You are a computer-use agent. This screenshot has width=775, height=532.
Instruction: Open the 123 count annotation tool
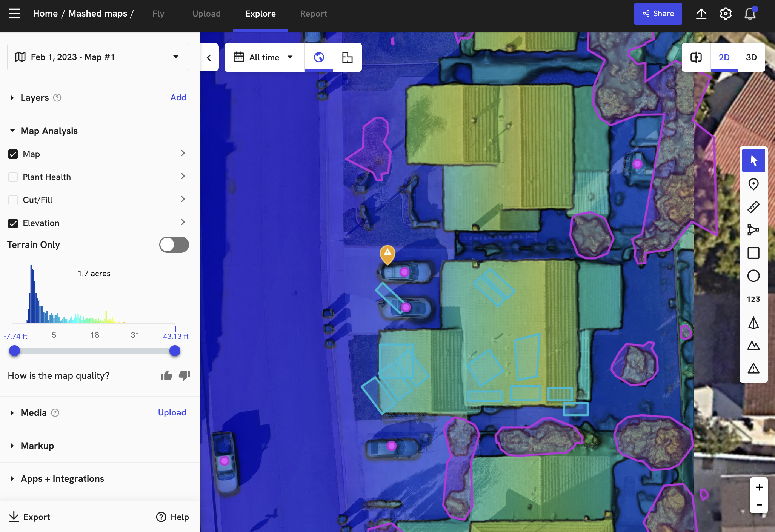(753, 299)
